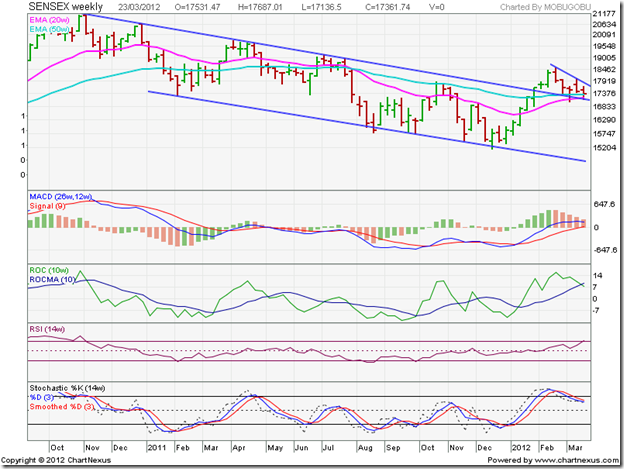
Task: Click the close value 'C=17361.74'
Action: (x=388, y=7)
